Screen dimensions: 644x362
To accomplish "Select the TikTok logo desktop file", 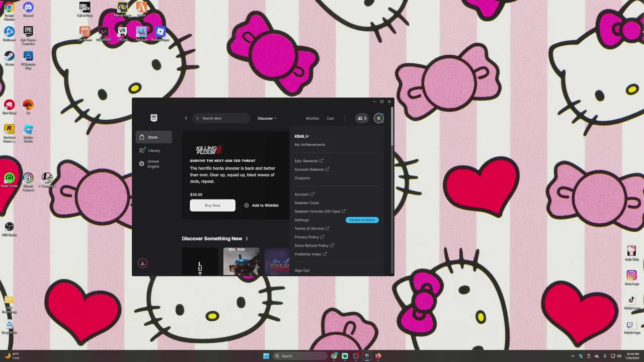I will tap(632, 302).
